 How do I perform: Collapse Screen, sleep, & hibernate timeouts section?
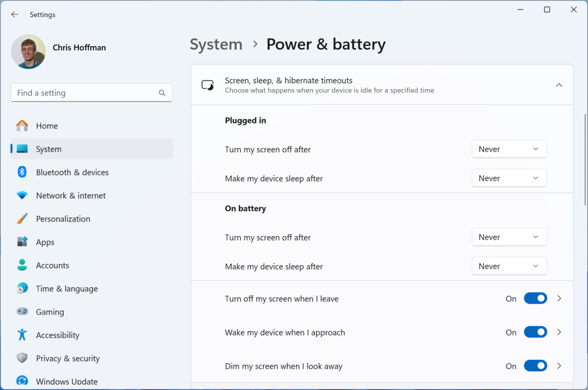559,85
